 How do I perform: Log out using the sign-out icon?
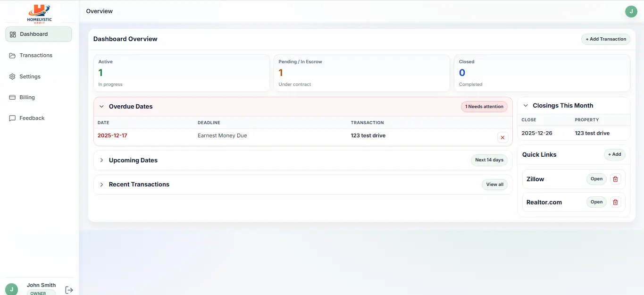click(69, 289)
